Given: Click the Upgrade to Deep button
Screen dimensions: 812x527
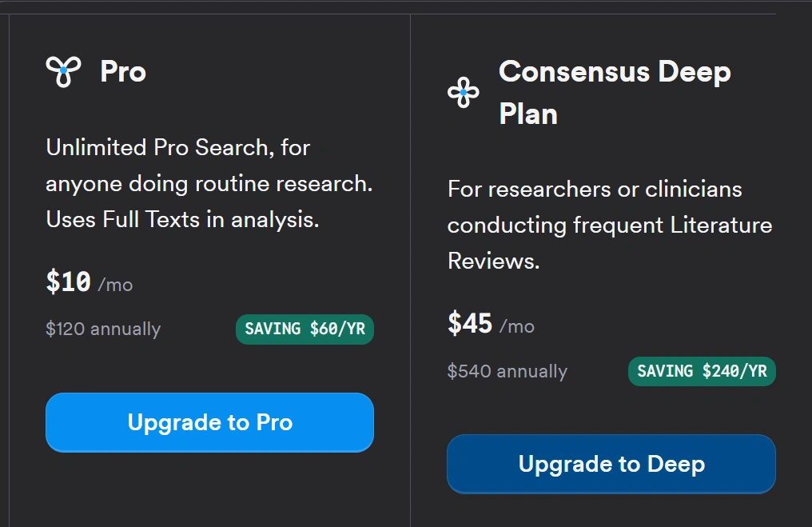Looking at the screenshot, I should click(611, 464).
